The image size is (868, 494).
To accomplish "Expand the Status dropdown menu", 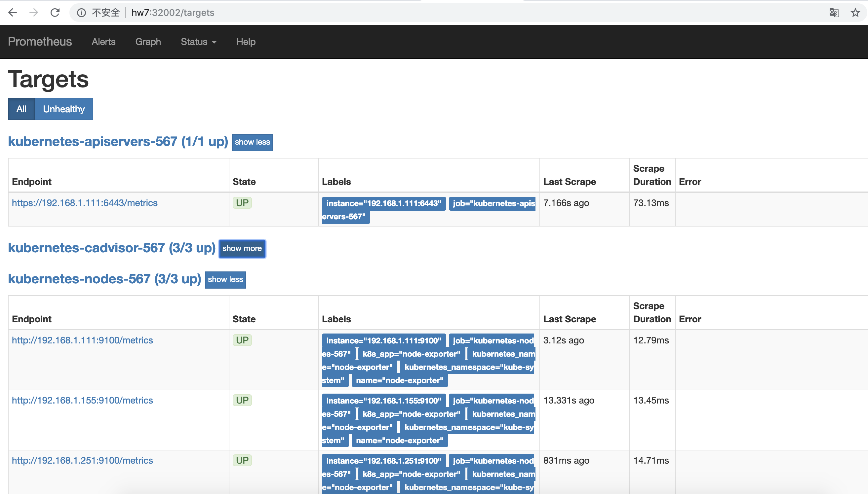I will 198,42.
